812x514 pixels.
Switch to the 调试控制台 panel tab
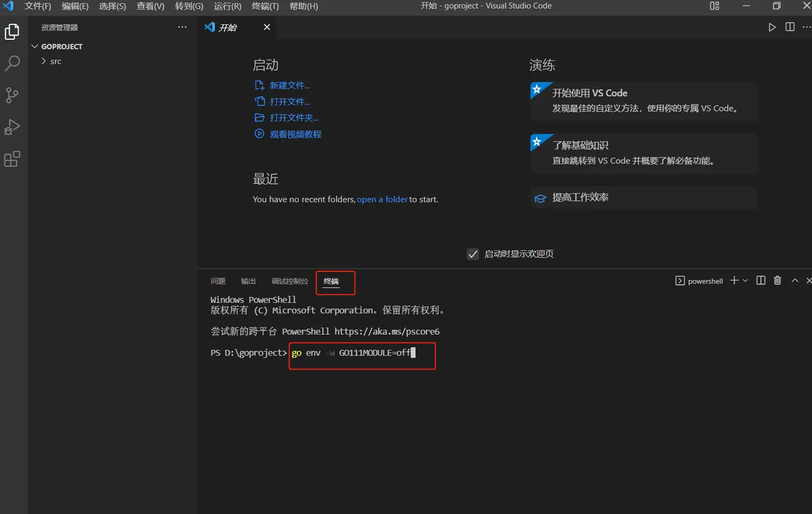(290, 281)
